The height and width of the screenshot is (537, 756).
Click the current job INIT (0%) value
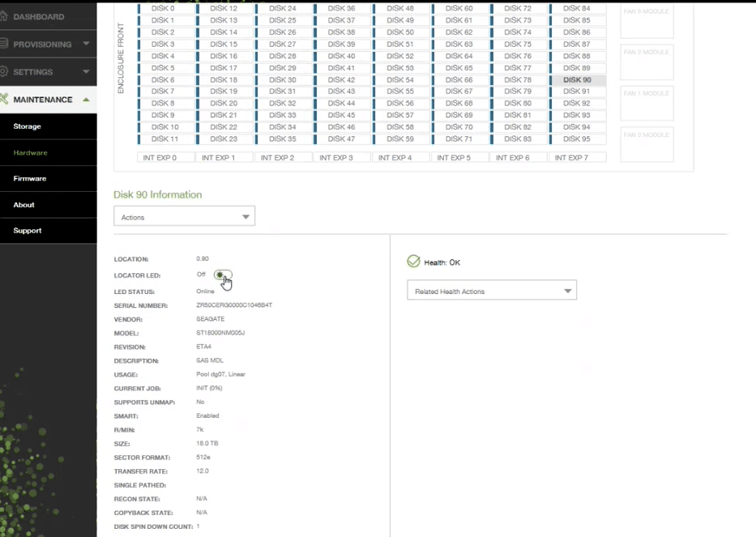tap(209, 388)
